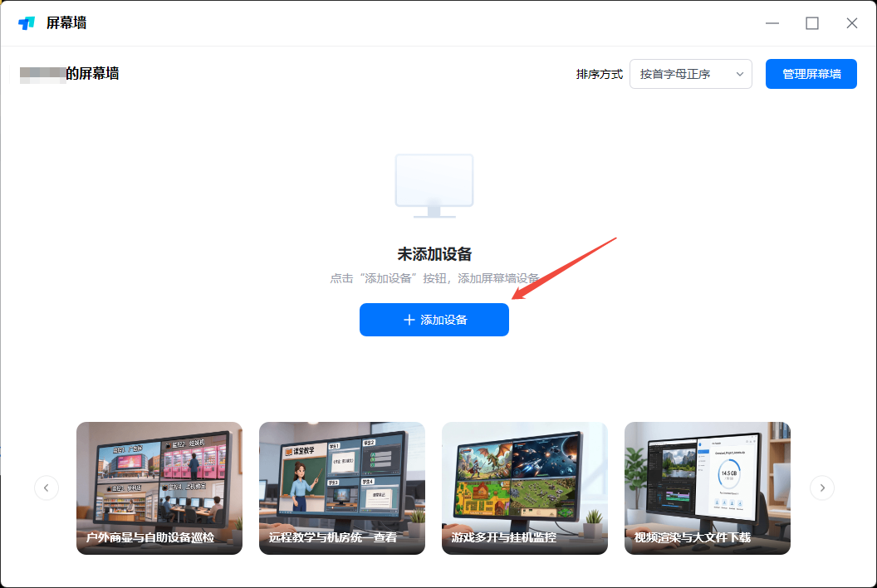Minimize the 屏幕墙 window
This screenshot has width=877, height=588.
[x=772, y=23]
